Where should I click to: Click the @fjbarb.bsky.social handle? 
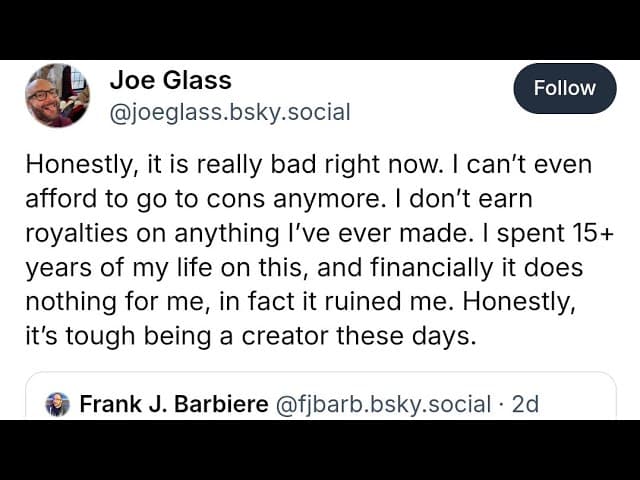[383, 404]
